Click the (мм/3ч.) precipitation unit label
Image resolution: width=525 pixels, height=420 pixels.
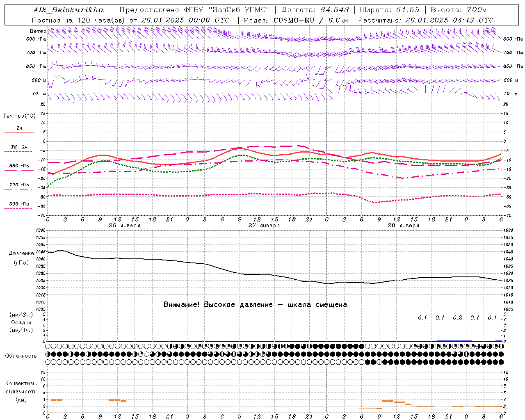[x=21, y=315]
